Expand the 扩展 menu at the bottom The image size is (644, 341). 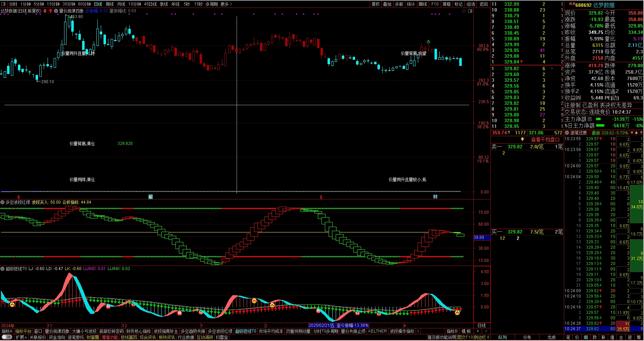coord(21,337)
